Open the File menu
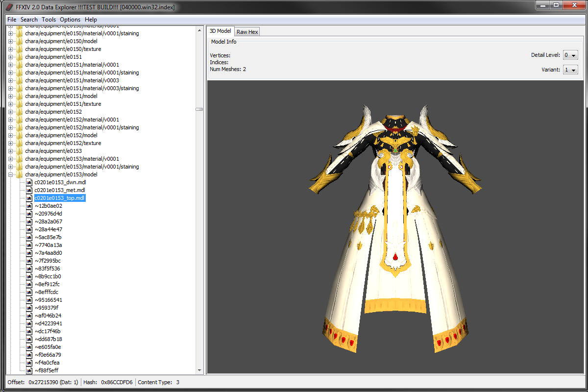588x392 pixels. (12, 20)
